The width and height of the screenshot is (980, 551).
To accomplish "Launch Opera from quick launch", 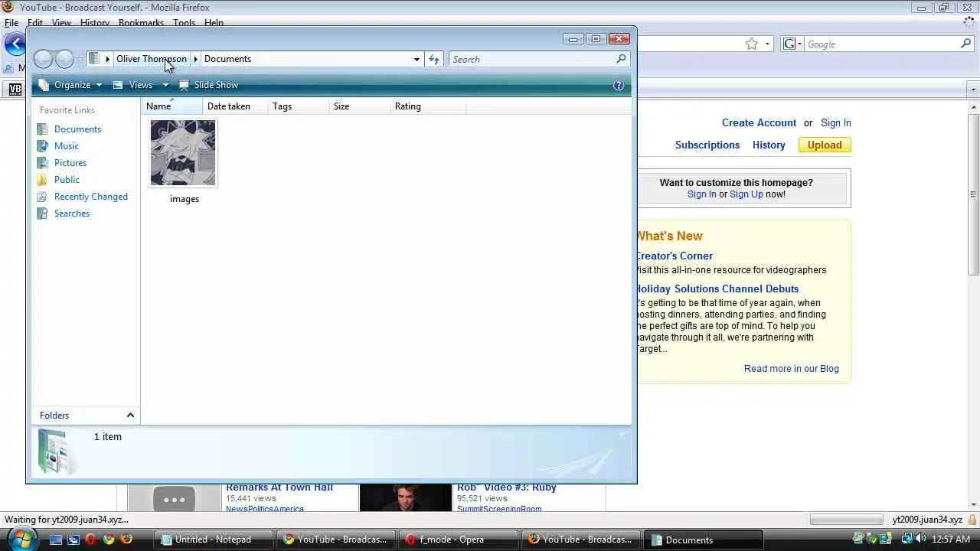I will [x=91, y=540].
